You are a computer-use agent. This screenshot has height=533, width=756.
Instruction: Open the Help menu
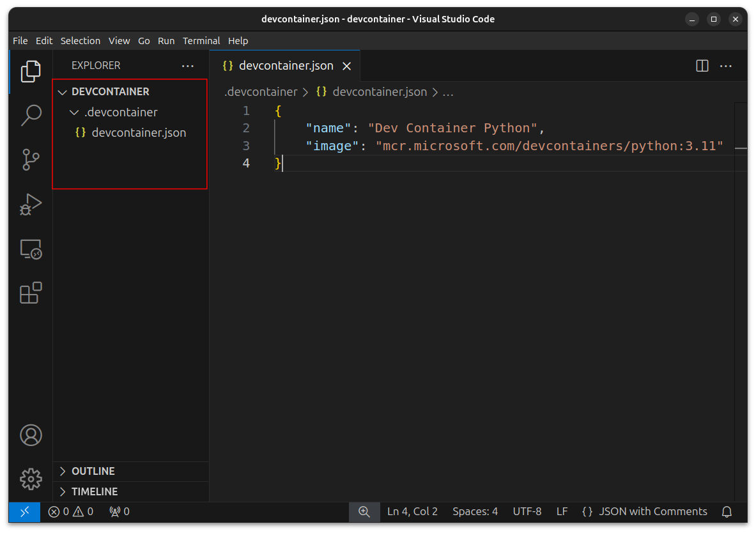coord(238,41)
